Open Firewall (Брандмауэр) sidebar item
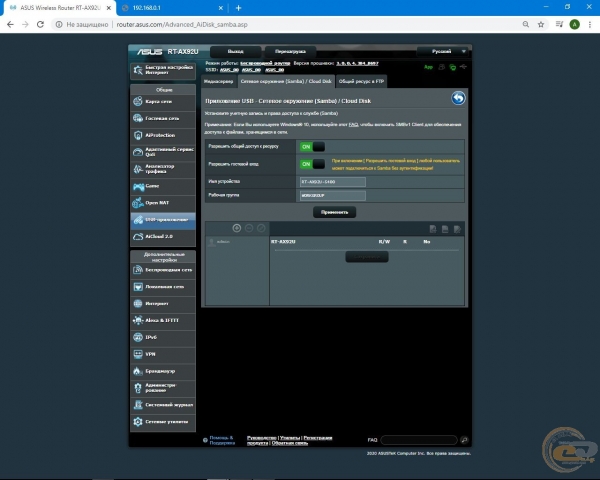The height and width of the screenshot is (480, 600). [x=163, y=371]
